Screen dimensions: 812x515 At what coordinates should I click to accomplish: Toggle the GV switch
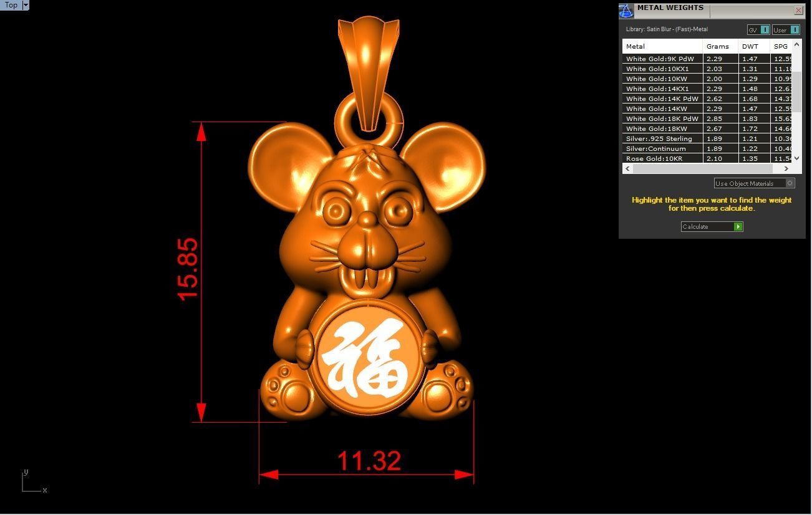click(x=758, y=30)
